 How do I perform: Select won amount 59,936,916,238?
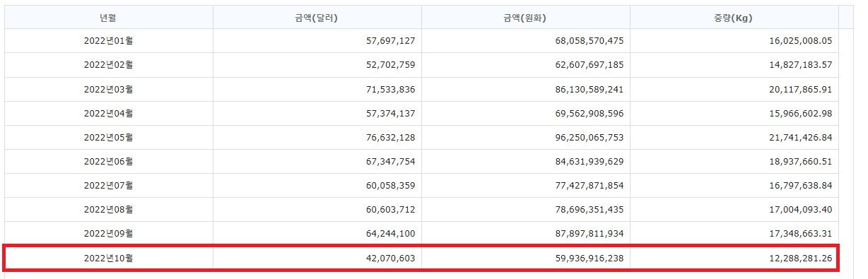point(590,259)
